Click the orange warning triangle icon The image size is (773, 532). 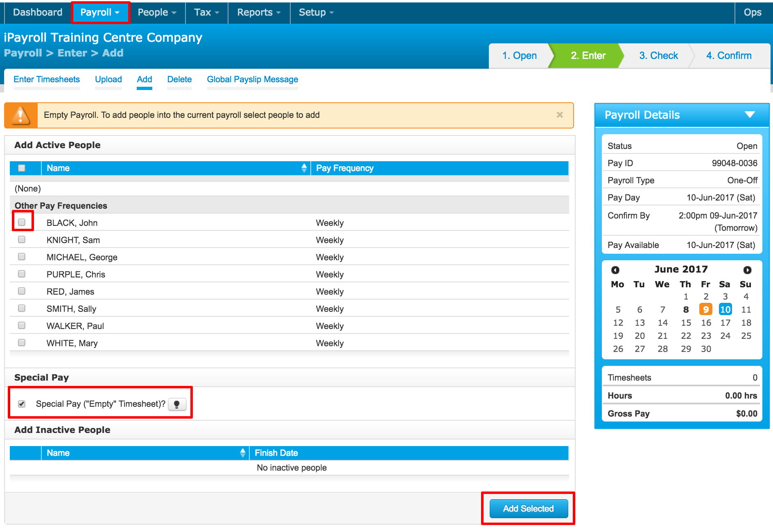coord(20,115)
